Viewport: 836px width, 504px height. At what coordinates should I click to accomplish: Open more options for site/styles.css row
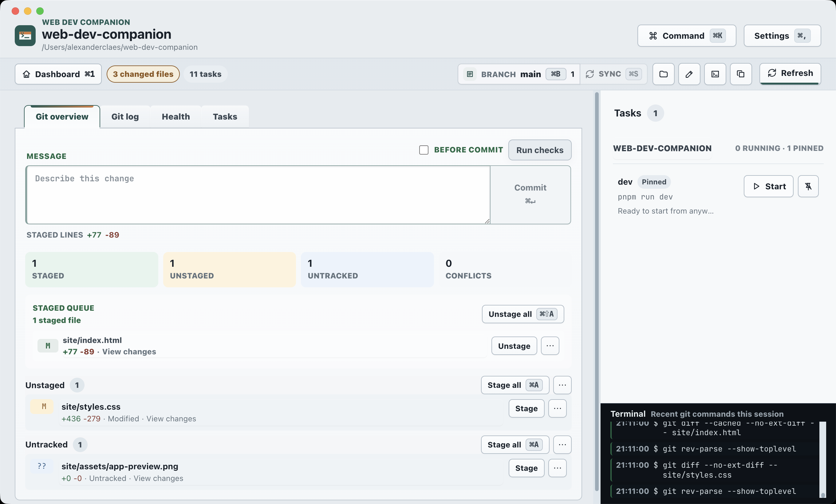click(x=558, y=408)
